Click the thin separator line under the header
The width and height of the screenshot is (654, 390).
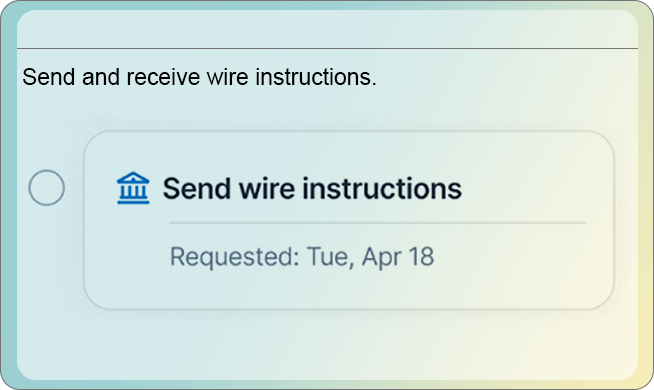point(327,48)
